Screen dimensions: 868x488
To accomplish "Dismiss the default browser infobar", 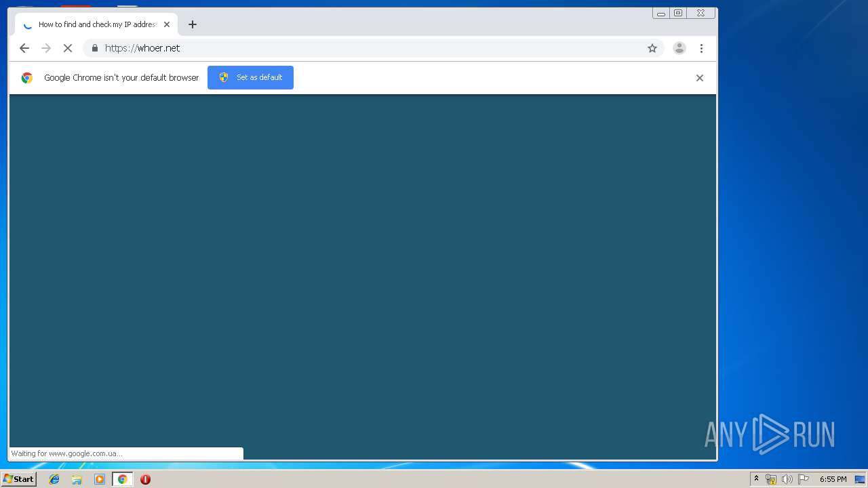I will [x=700, y=78].
